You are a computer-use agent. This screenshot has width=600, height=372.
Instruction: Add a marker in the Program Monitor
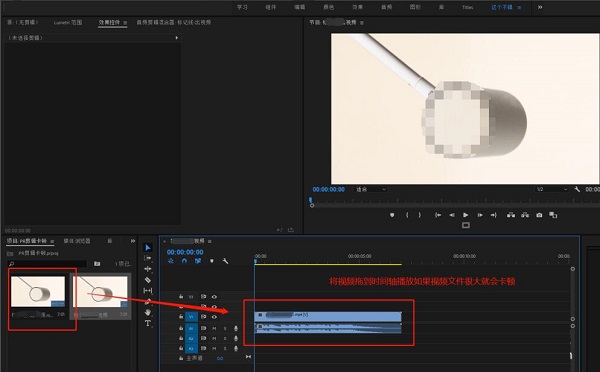click(x=392, y=215)
